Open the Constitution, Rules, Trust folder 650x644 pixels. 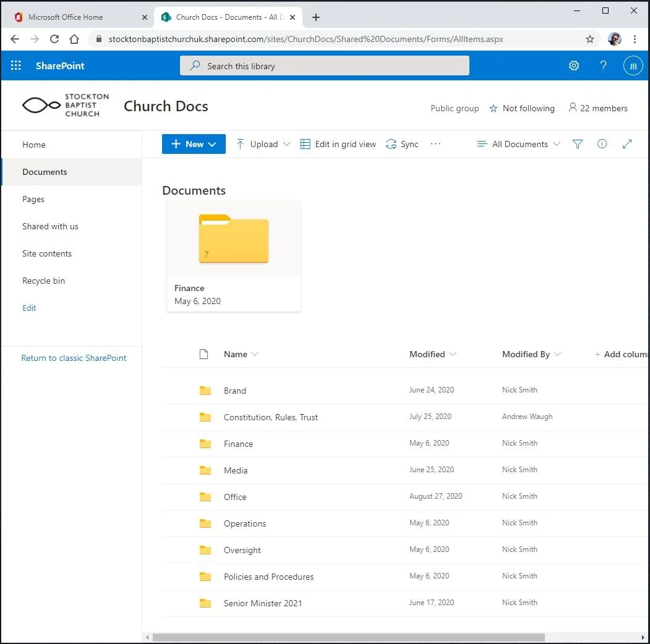(271, 417)
